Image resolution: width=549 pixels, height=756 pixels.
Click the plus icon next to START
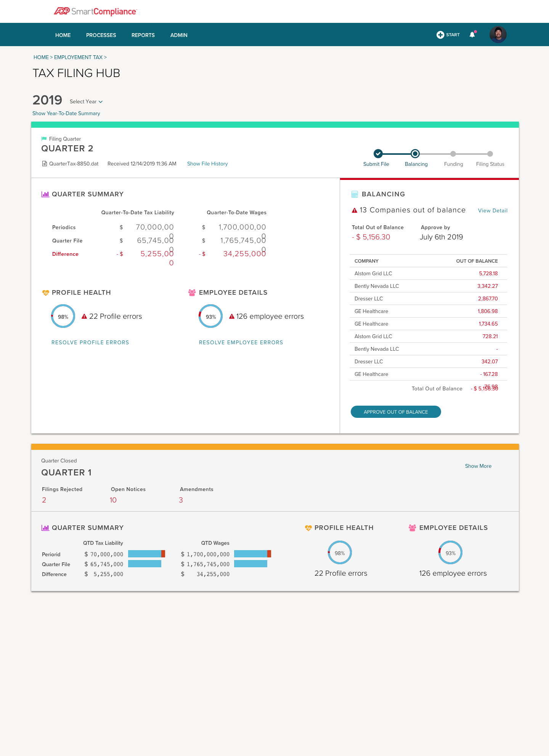440,35
